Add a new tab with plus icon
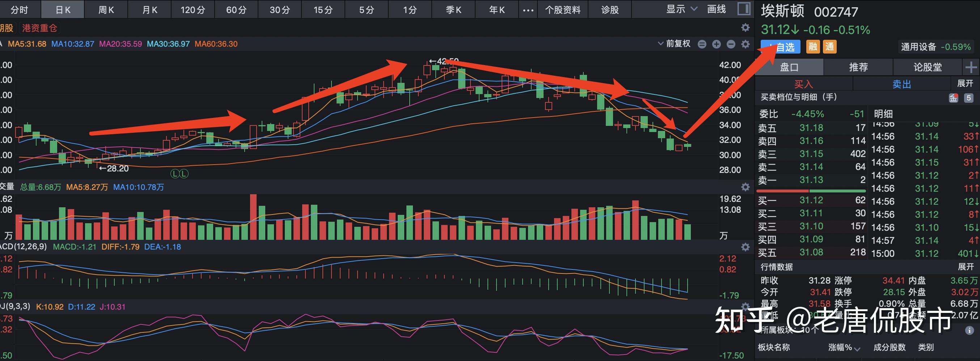The height and width of the screenshot is (361, 980). (x=971, y=68)
